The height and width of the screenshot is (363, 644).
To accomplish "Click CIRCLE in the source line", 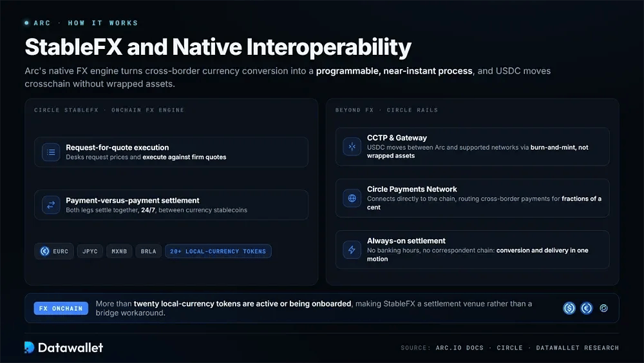I will tap(509, 348).
